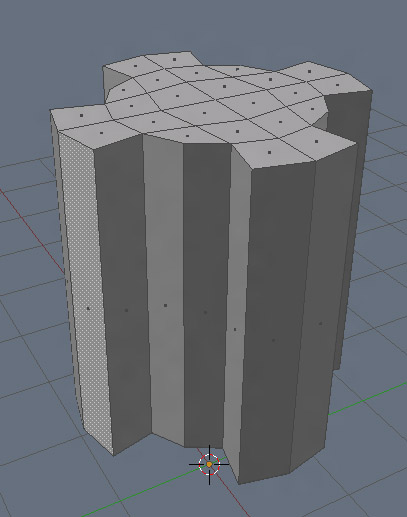Click the 3D cursor crosshair below the mesh
407x517 pixels.
click(209, 464)
